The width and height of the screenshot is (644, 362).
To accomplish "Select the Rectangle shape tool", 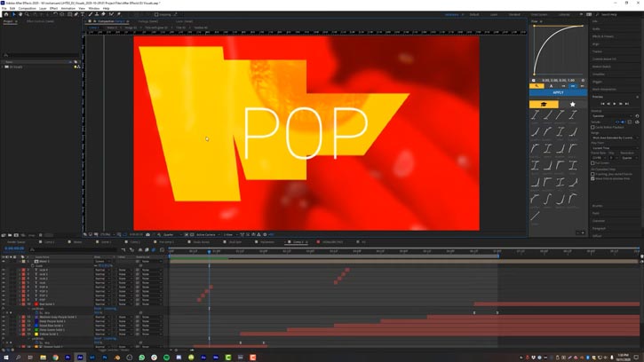I will (x=69, y=14).
